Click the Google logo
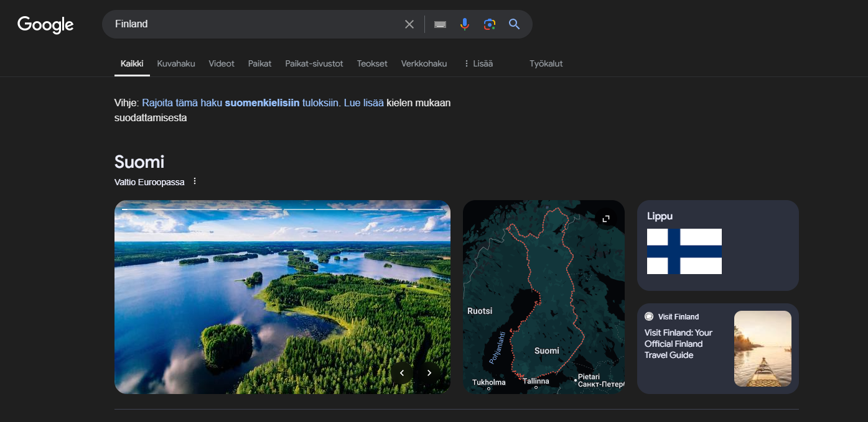The image size is (868, 422). pyautogui.click(x=45, y=25)
